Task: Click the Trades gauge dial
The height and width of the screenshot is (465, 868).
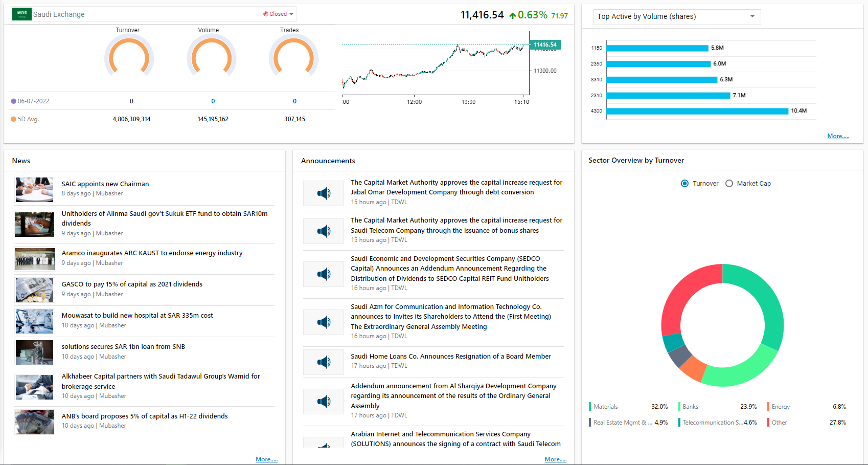Action: (x=293, y=55)
